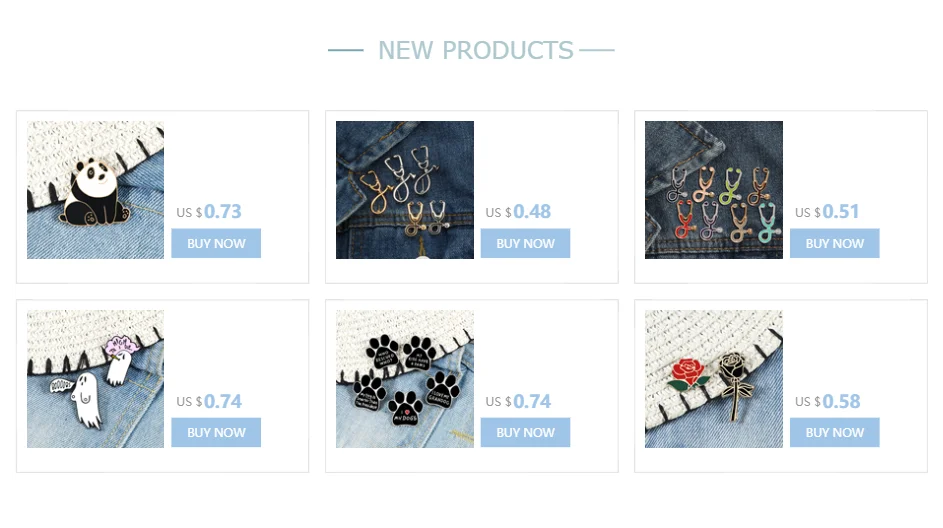This screenshot has width=943, height=528.
Task: Select the US $0.58 price label
Action: tap(828, 401)
